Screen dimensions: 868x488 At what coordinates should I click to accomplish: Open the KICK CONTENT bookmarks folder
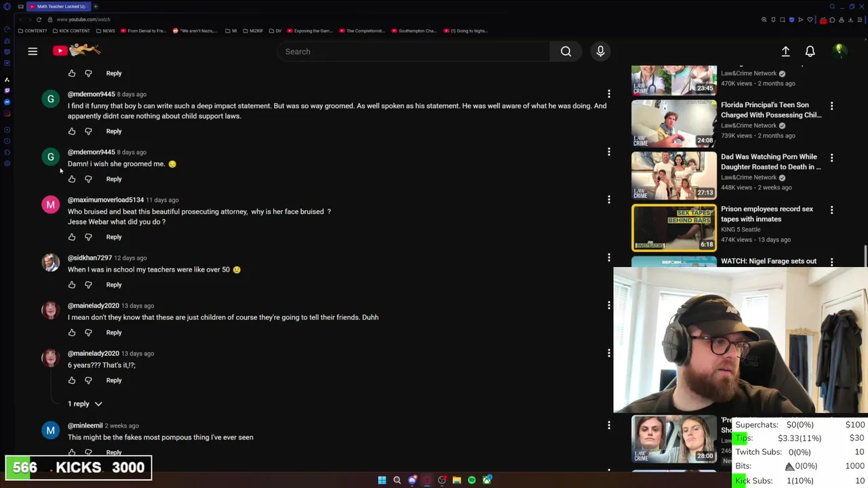[71, 30]
